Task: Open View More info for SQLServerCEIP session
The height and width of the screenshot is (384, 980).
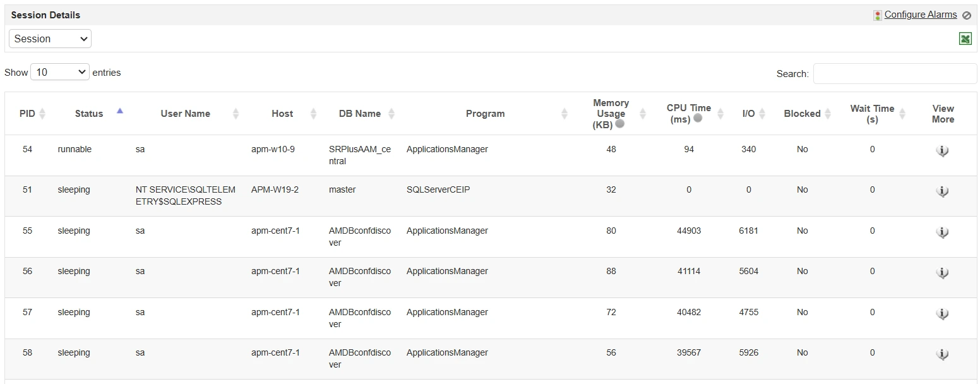Action: pyautogui.click(x=942, y=191)
